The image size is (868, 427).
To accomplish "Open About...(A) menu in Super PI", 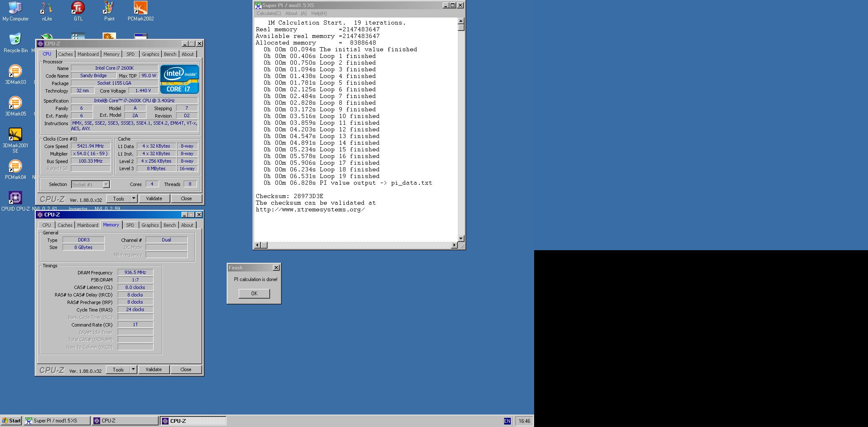I will click(296, 13).
